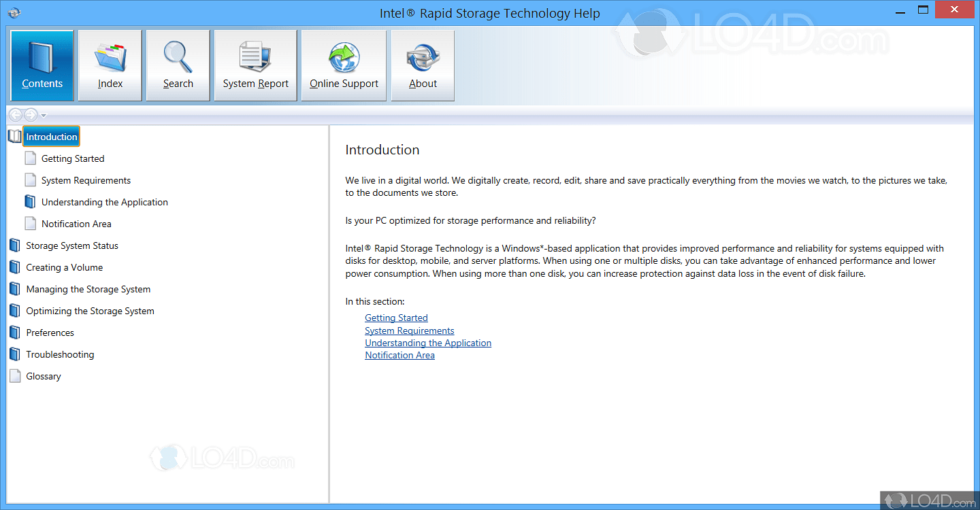Select Understanding the Application tree item
980x510 pixels.
(x=105, y=202)
